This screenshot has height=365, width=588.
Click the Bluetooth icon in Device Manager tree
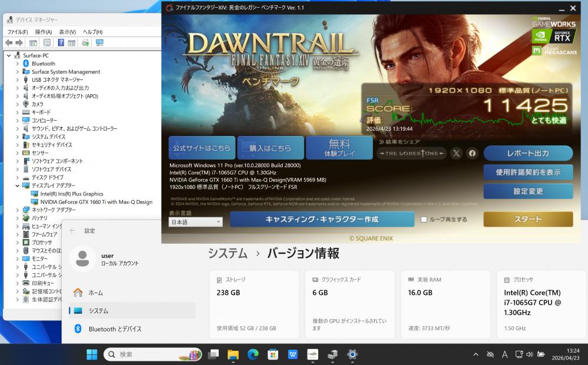(x=26, y=64)
